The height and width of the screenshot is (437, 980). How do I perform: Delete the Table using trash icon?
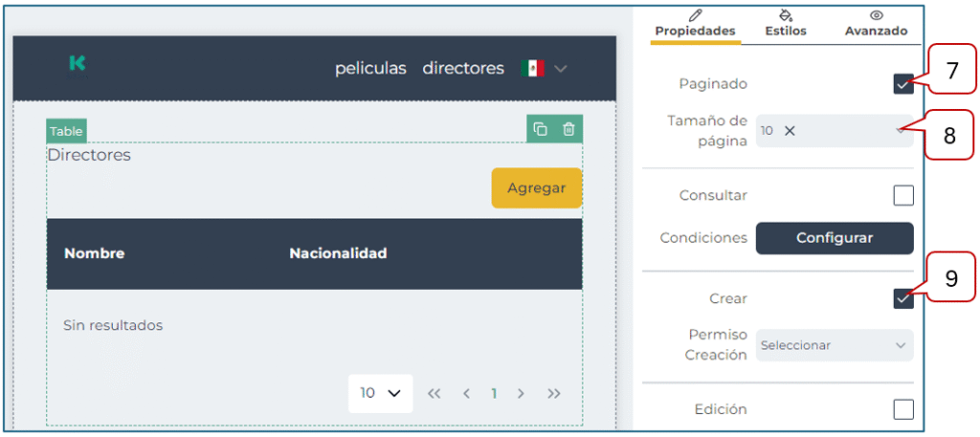click(568, 129)
